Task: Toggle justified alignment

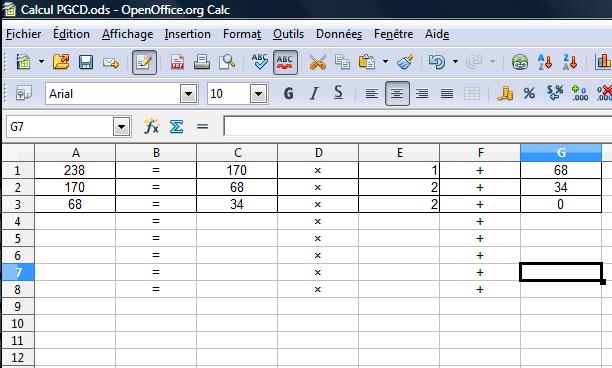Action: pyautogui.click(x=447, y=94)
